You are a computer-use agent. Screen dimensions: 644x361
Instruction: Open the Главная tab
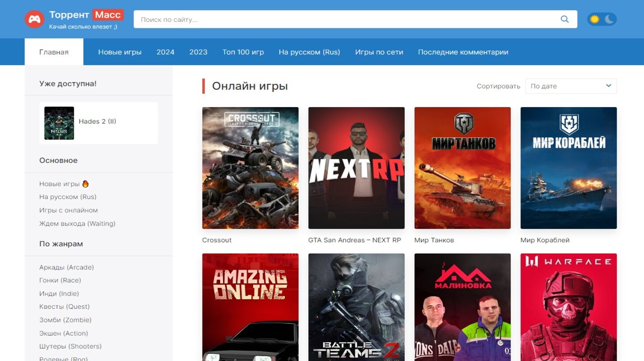54,52
